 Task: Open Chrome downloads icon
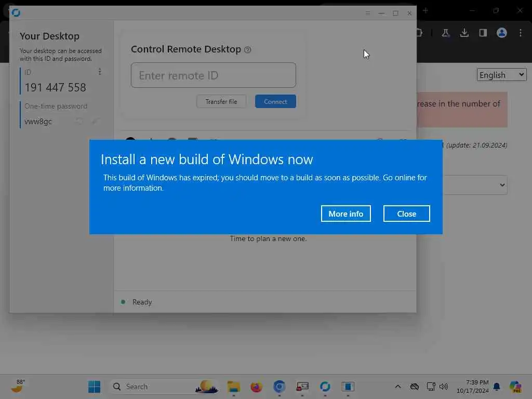pyautogui.click(x=464, y=33)
